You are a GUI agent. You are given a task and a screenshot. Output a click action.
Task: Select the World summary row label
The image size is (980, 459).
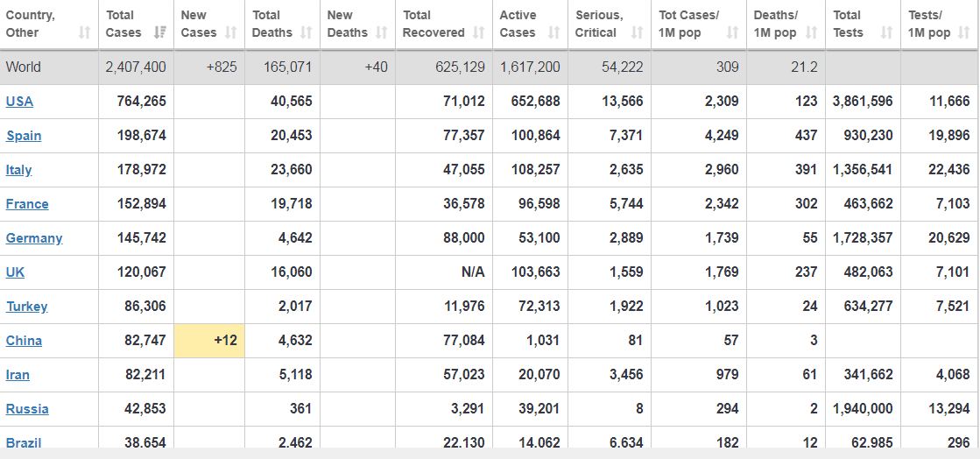24,67
